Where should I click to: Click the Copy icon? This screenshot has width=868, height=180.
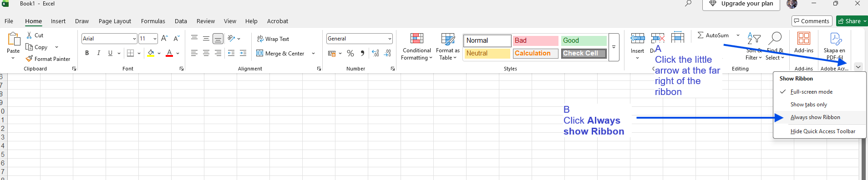29,47
